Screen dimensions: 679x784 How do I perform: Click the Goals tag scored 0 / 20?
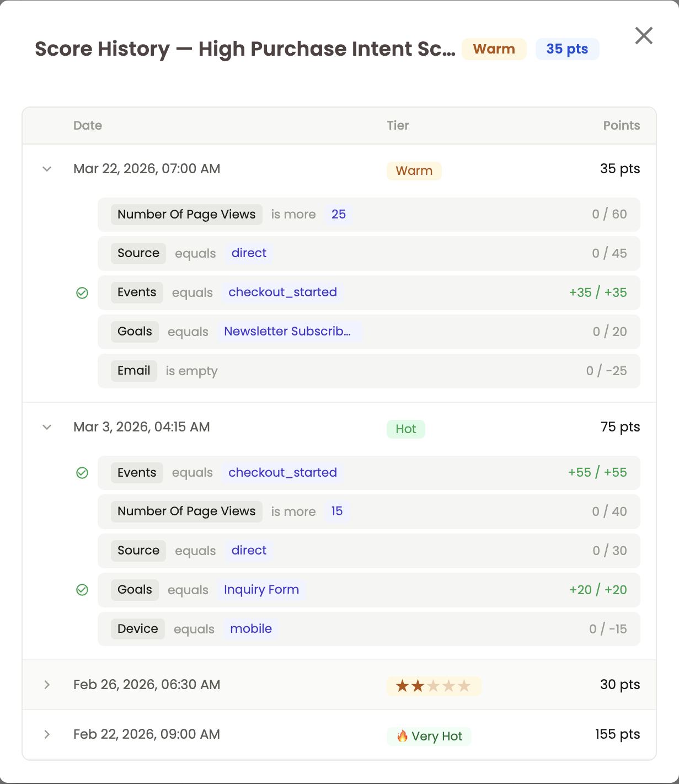135,332
